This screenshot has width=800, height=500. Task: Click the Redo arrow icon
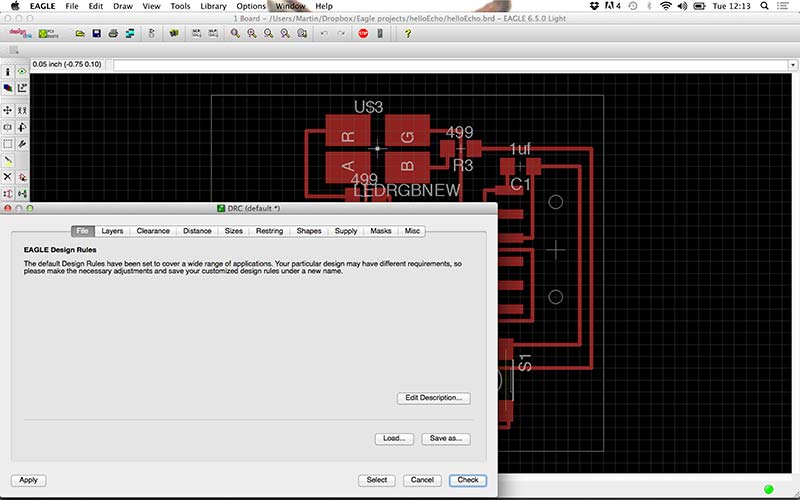tap(341, 33)
